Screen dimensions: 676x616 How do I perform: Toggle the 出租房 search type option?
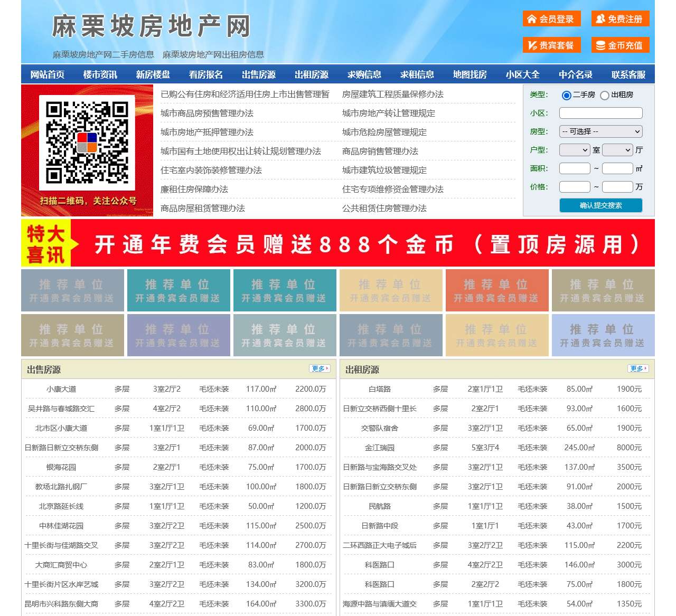[x=604, y=95]
